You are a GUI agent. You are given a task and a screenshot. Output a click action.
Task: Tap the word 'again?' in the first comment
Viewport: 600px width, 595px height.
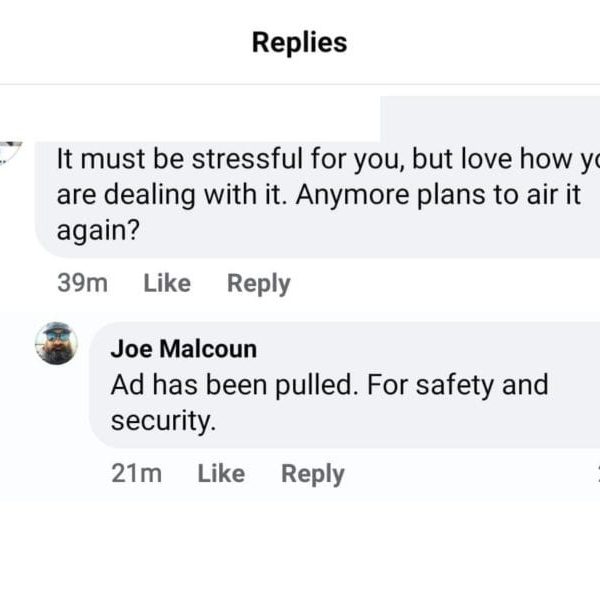(97, 230)
